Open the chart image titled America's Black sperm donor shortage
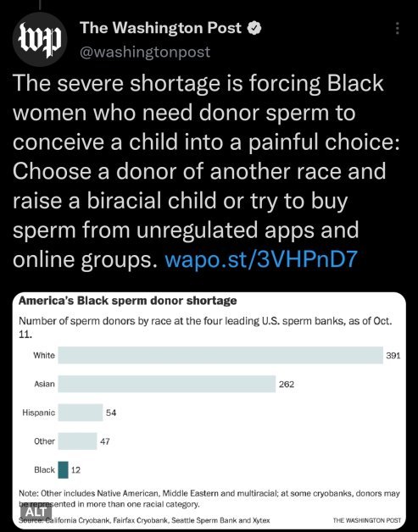This screenshot has width=418, height=532. tap(209, 409)
